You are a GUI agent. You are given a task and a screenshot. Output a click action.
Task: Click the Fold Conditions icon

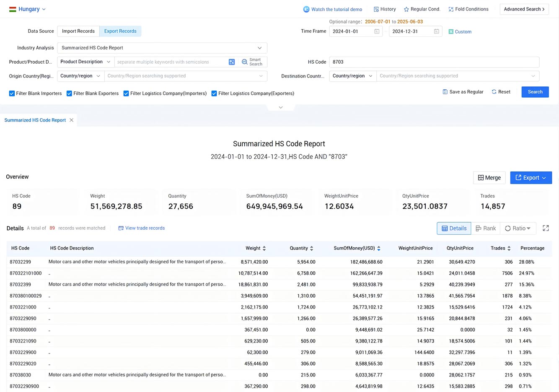[x=451, y=9]
